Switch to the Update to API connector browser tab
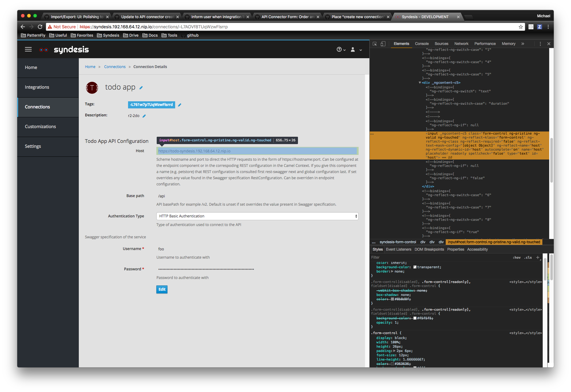571x392 pixels. tap(147, 17)
